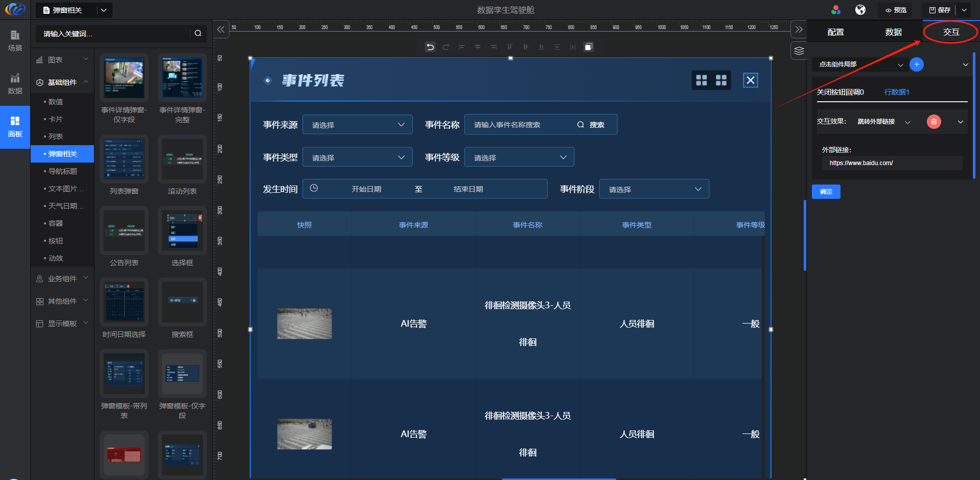Click the 外部链接 URL input field
Viewport: 980px width, 480px height.
click(892, 163)
